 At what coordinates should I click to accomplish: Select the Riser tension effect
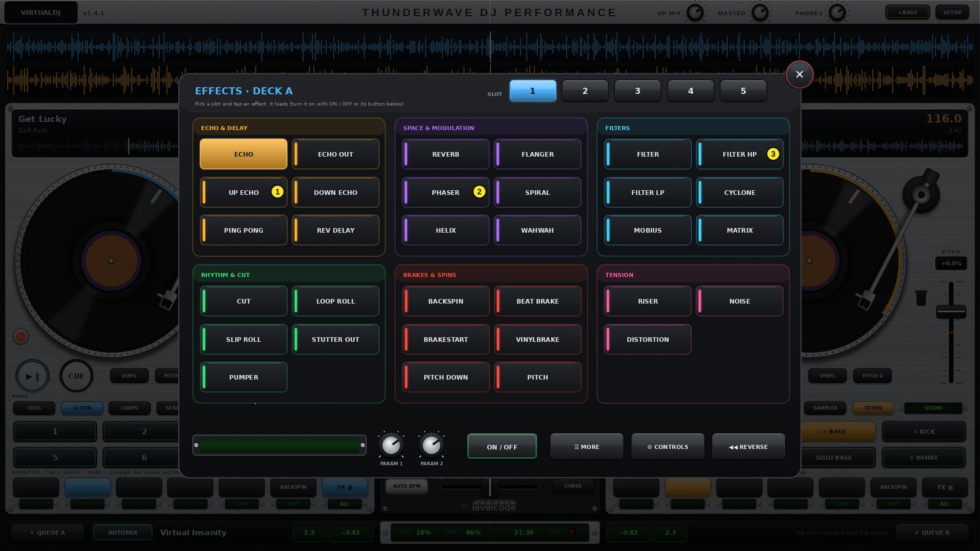click(648, 301)
